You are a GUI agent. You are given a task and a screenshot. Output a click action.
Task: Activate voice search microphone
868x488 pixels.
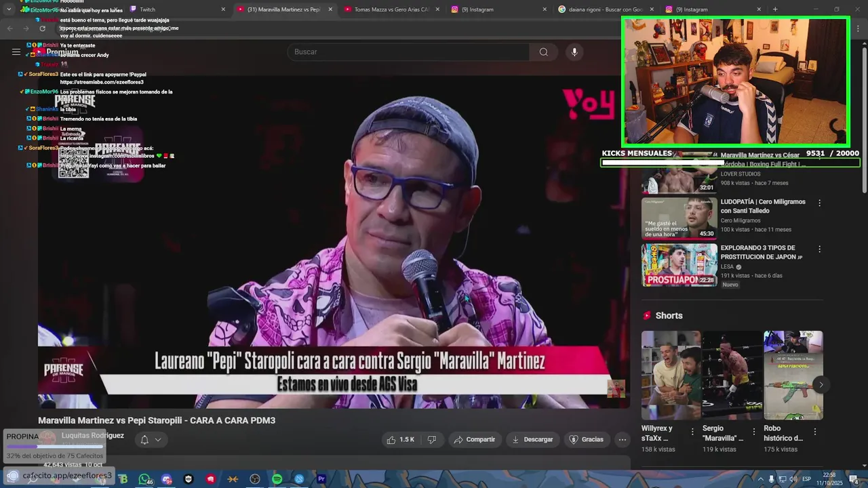tap(574, 52)
